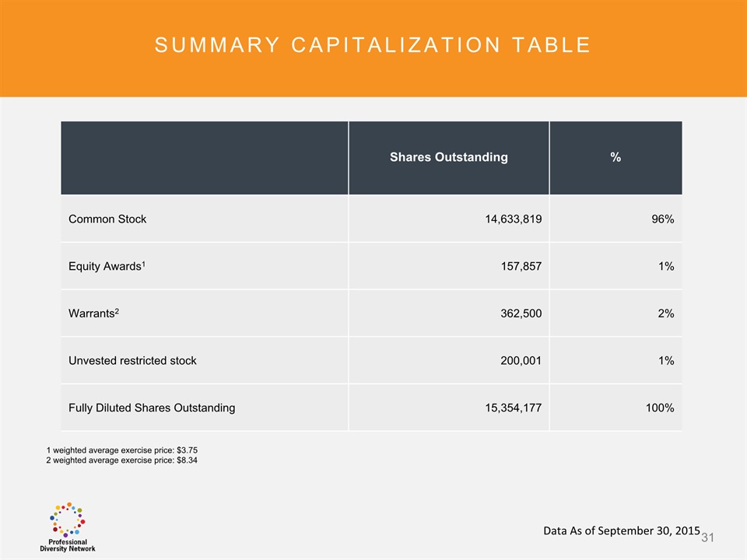Click the 2% percentage cell
This screenshot has height=560, width=747.
[665, 313]
